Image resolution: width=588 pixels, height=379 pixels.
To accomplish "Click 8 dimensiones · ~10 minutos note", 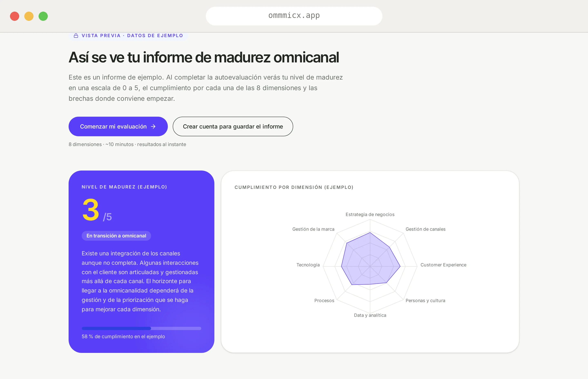I will (127, 144).
